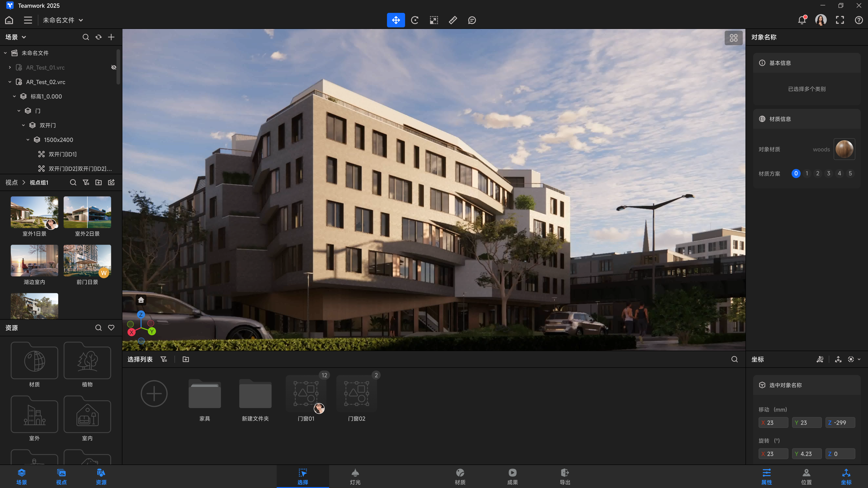The width and height of the screenshot is (868, 488).
Task: Click the add new selection plus button
Action: (x=154, y=393)
